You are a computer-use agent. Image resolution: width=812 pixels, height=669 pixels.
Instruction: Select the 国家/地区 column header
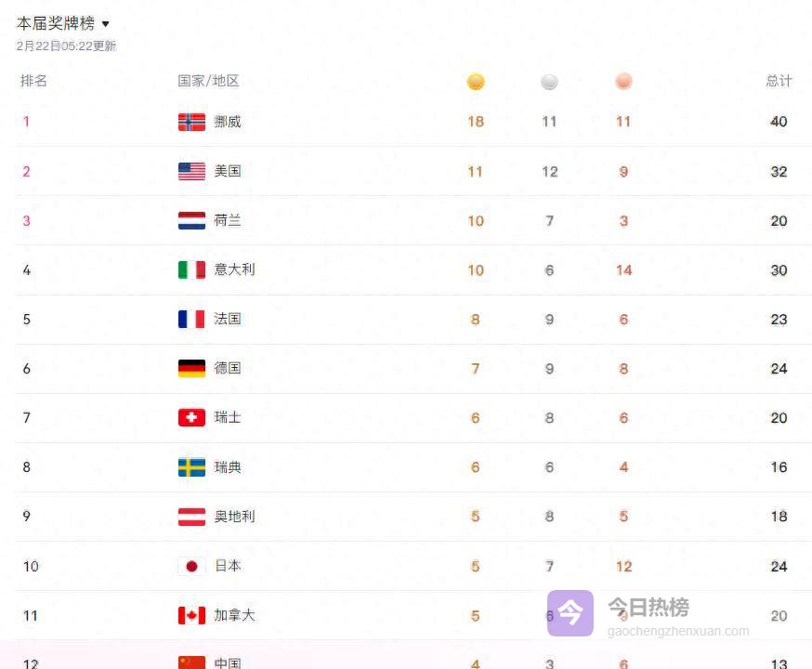click(208, 81)
